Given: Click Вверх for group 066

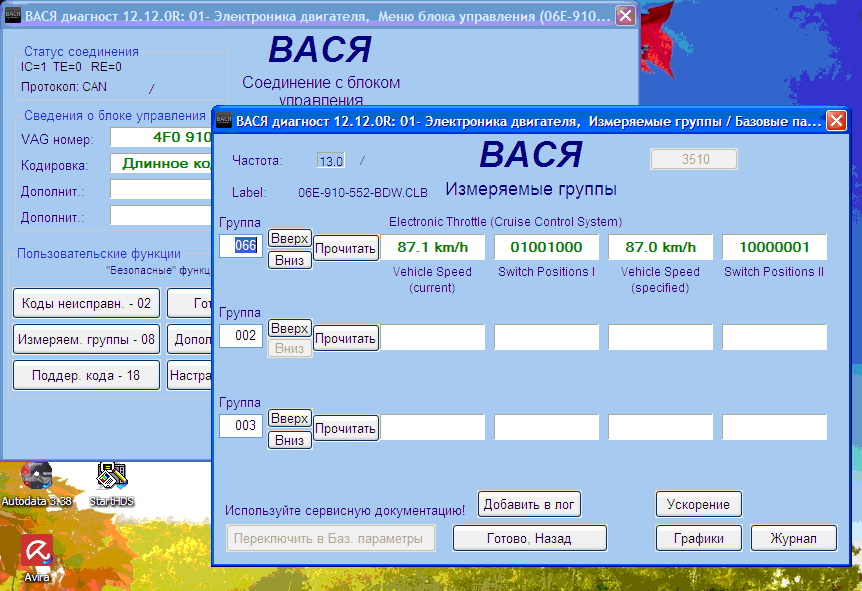Looking at the screenshot, I should point(290,239).
